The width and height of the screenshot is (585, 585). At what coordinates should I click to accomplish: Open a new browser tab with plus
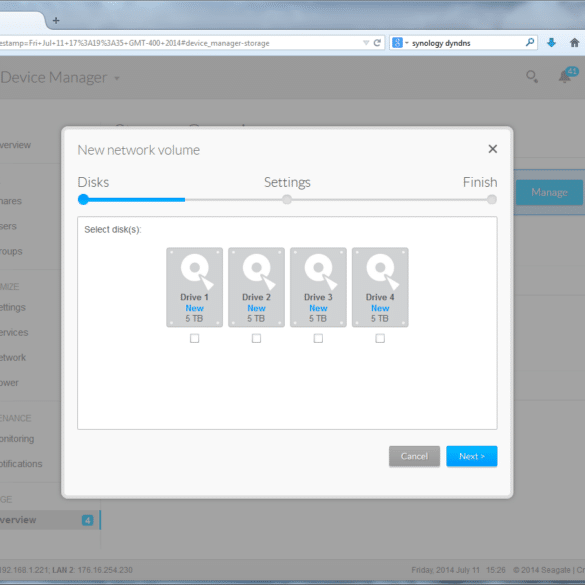point(56,21)
